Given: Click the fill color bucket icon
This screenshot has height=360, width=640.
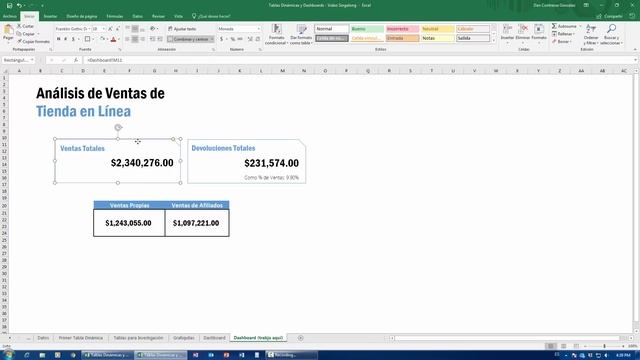Looking at the screenshot, I should (x=102, y=39).
